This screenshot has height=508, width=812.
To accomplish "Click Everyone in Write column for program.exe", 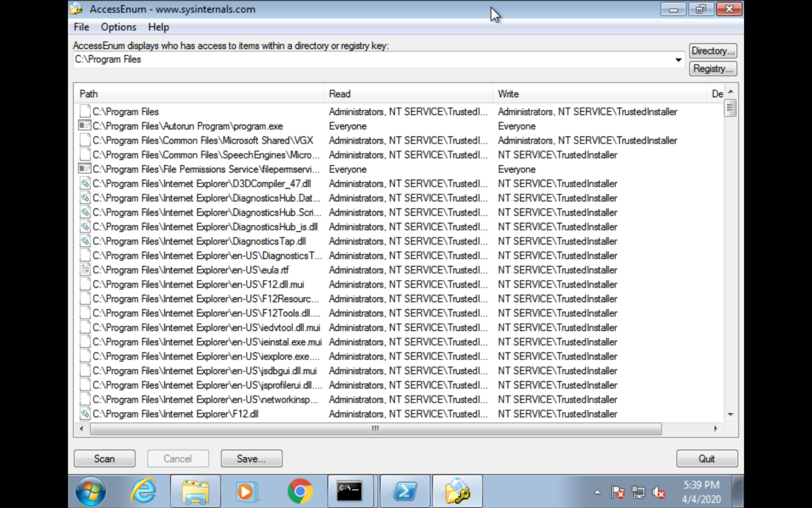I will click(517, 126).
